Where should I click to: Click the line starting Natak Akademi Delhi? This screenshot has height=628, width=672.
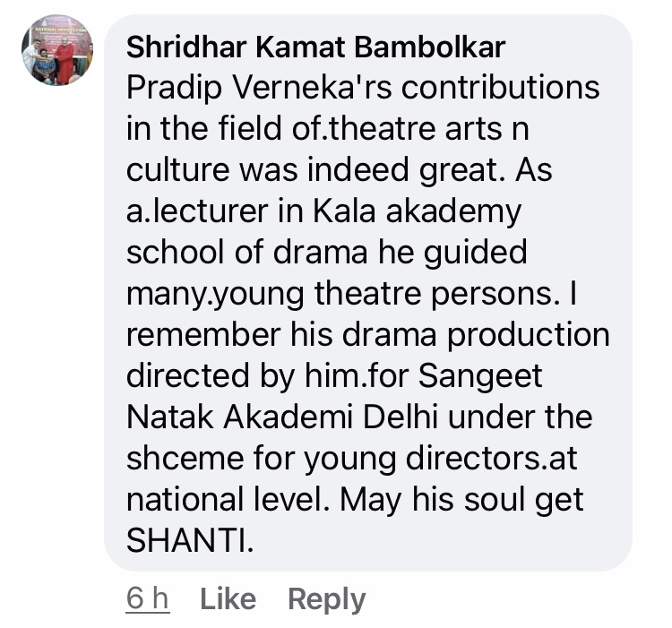coord(358,417)
